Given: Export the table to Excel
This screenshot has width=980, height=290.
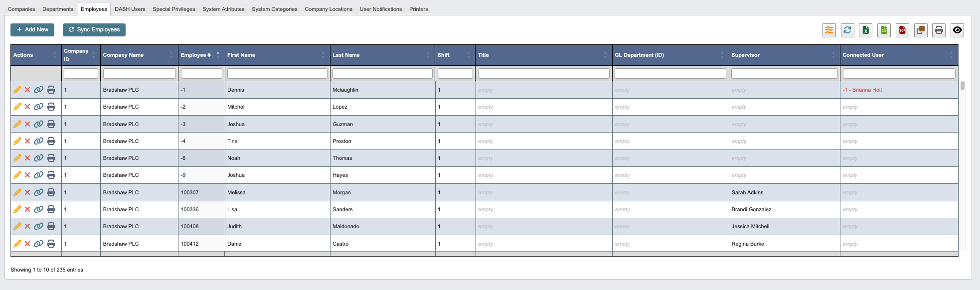Looking at the screenshot, I should 866,30.
